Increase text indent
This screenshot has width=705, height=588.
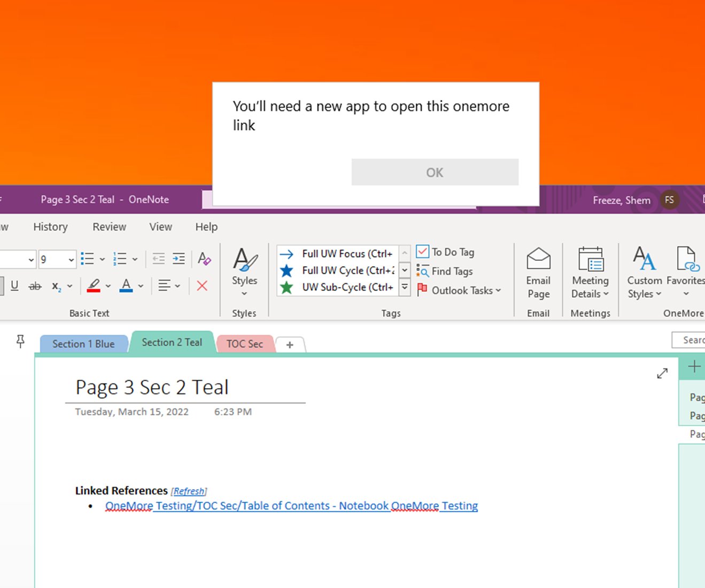point(179,258)
